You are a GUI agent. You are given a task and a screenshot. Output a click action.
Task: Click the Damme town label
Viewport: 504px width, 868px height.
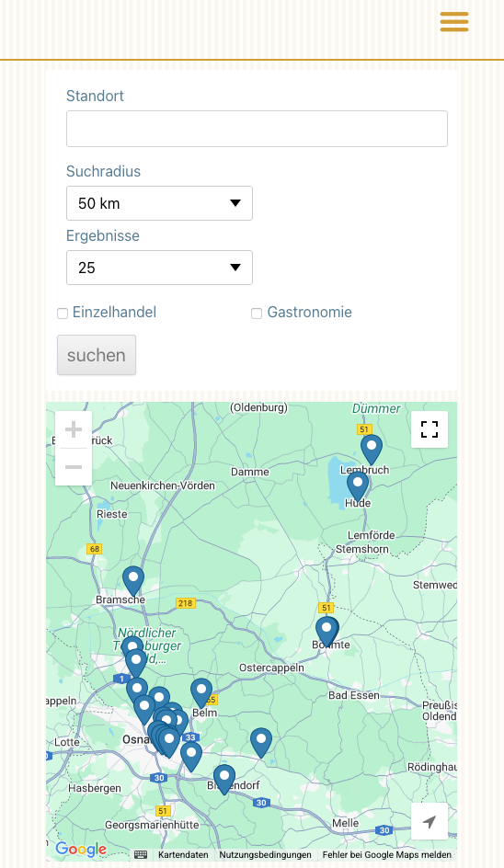(250, 473)
